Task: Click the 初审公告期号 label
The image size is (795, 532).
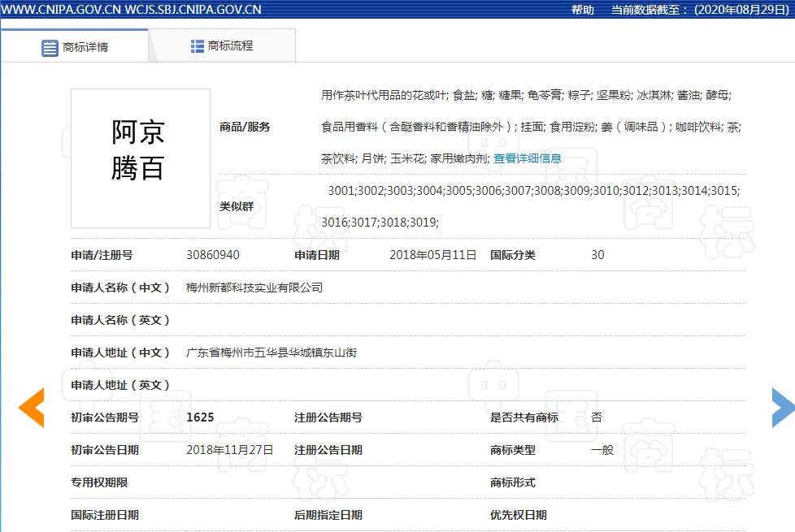Action: tap(105, 417)
